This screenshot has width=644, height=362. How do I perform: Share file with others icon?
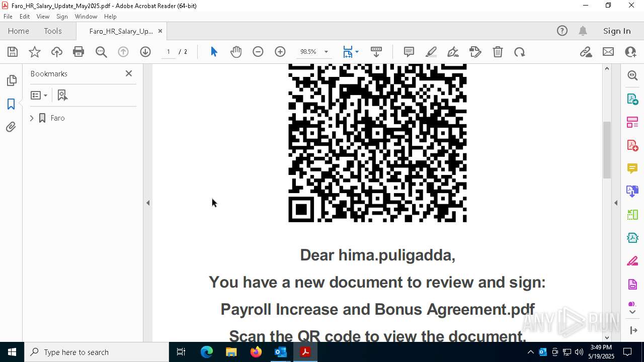(x=630, y=52)
